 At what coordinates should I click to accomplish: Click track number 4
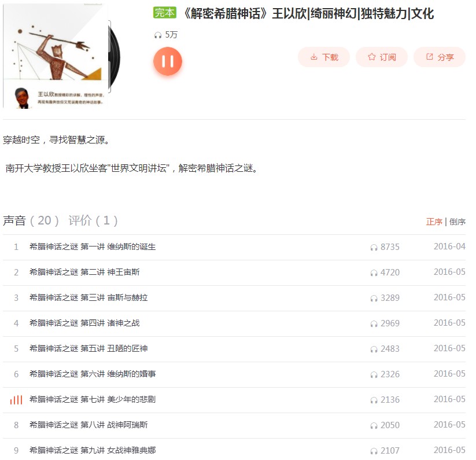point(16,323)
